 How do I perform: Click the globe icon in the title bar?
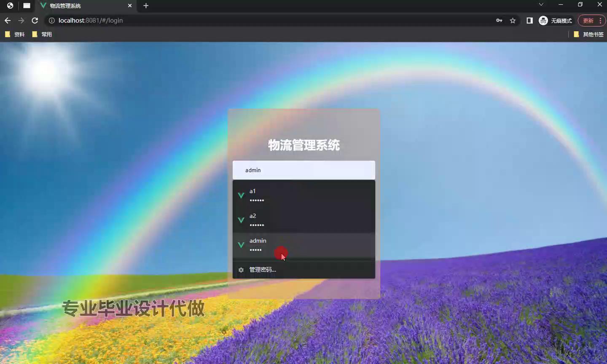coord(10,5)
